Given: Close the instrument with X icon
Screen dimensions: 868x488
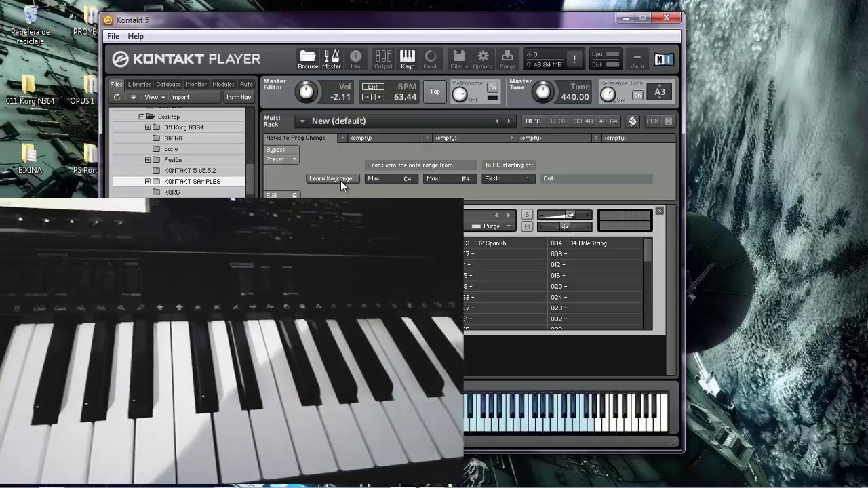Looking at the screenshot, I should coord(659,211).
